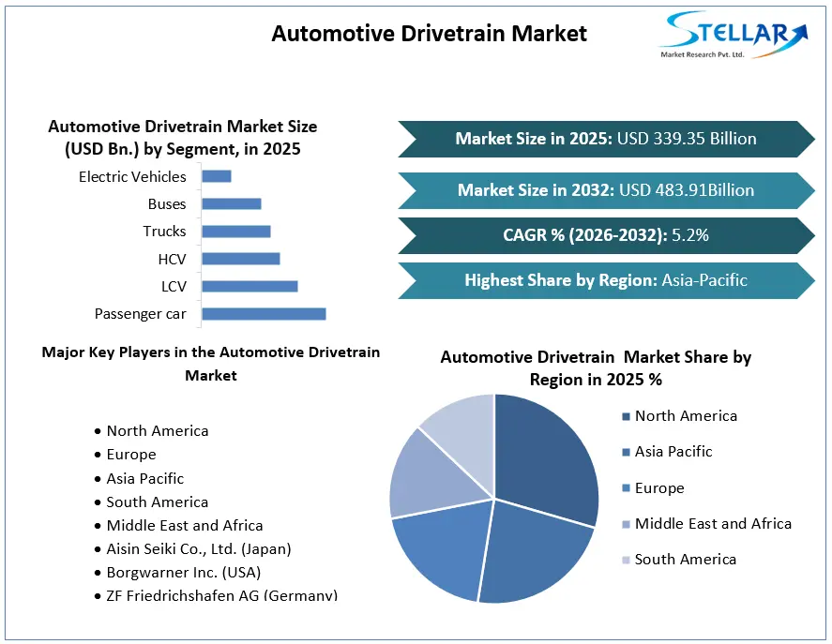The height and width of the screenshot is (644, 832).
Task: Click the Europe legend color swatch
Action: (627, 488)
